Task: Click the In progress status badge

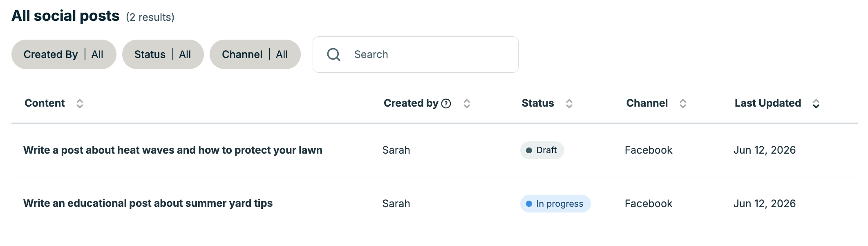Action: (x=555, y=204)
